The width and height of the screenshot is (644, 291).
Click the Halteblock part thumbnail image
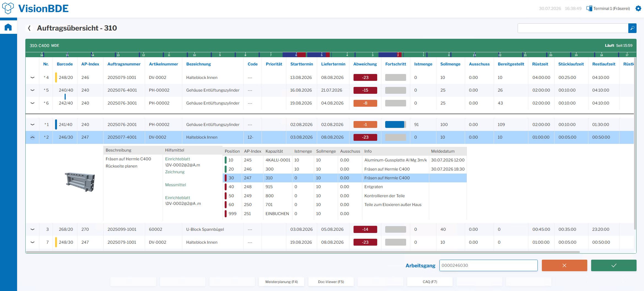(80, 182)
